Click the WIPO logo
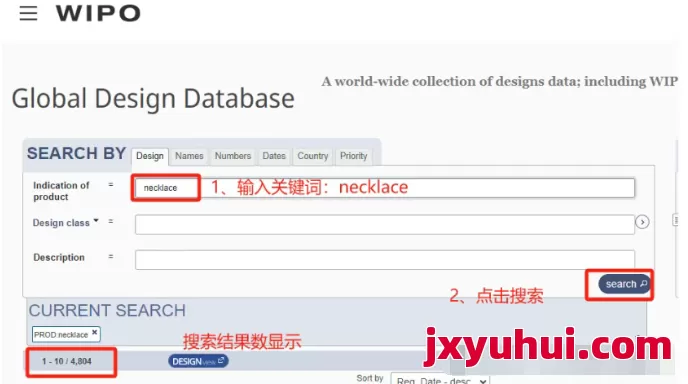Viewport: 688px width, 384px height. tap(98, 13)
